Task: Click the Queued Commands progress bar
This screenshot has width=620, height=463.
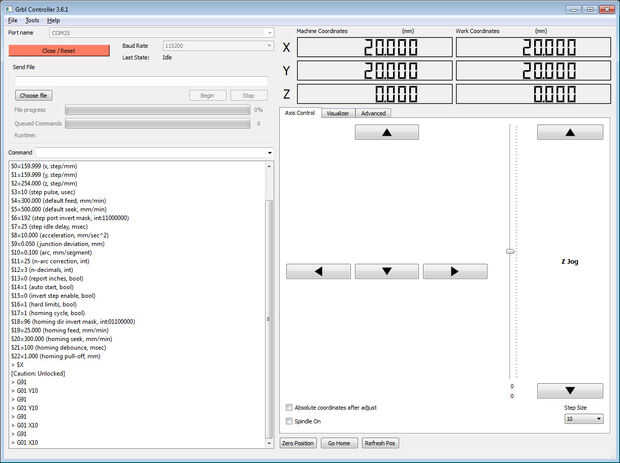Action: (158, 124)
